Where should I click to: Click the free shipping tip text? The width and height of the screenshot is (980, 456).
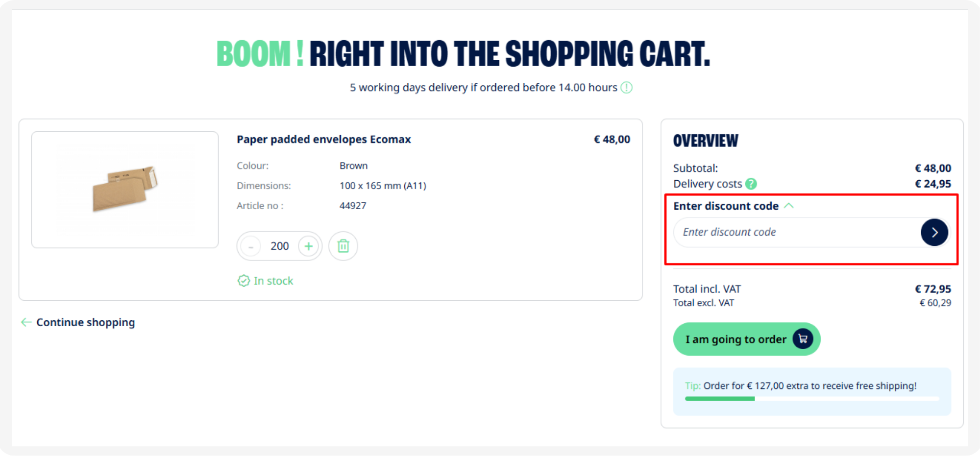point(801,386)
